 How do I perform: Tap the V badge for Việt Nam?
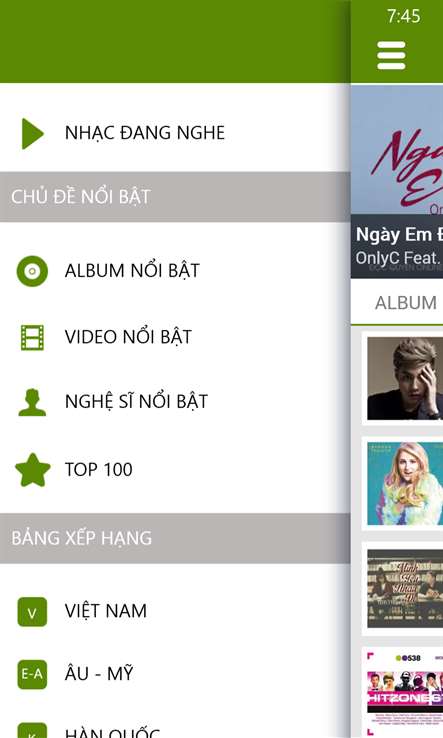[x=32, y=612]
